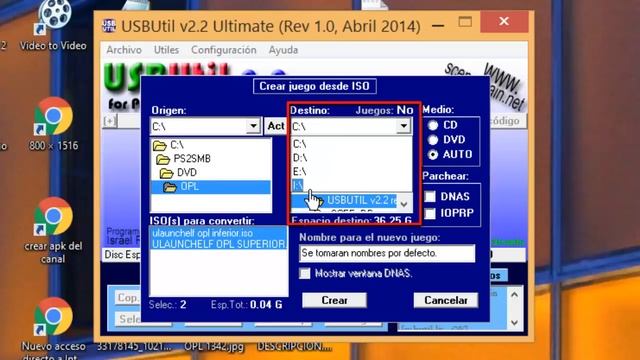Click the Act button next to Origen

[x=276, y=126]
